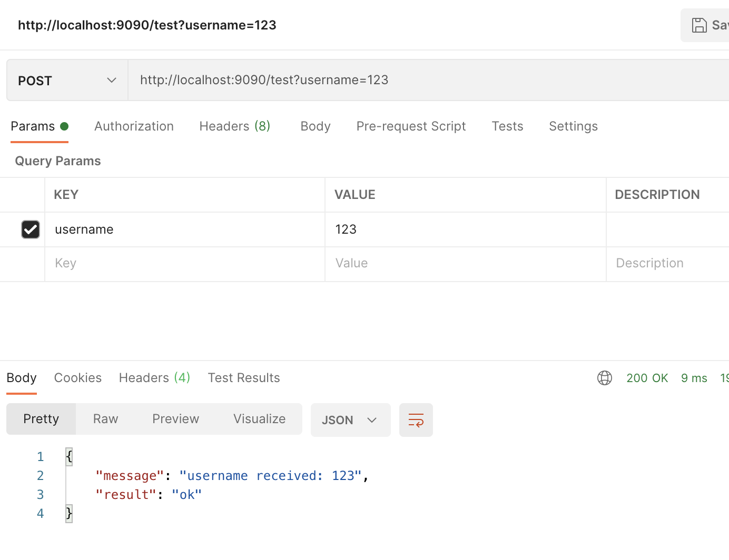Viewport: 729px width, 560px height.
Task: Click the 9 ms response time indicator
Action: (x=694, y=378)
